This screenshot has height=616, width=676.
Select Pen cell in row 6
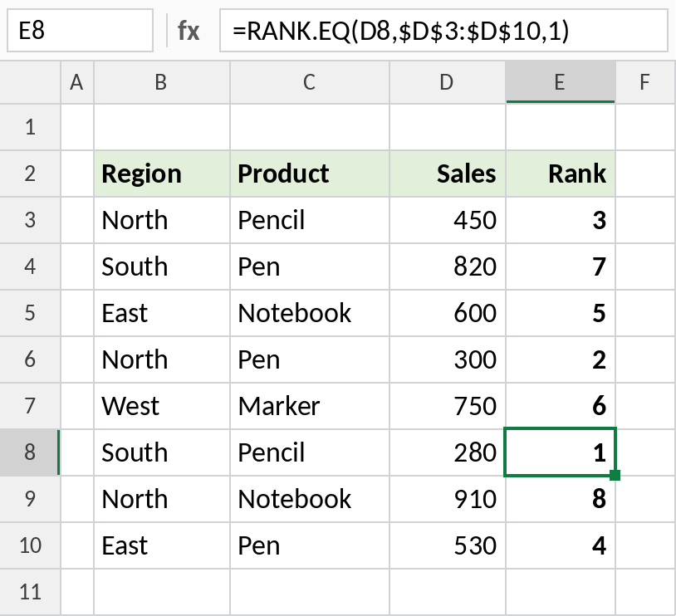tap(310, 359)
